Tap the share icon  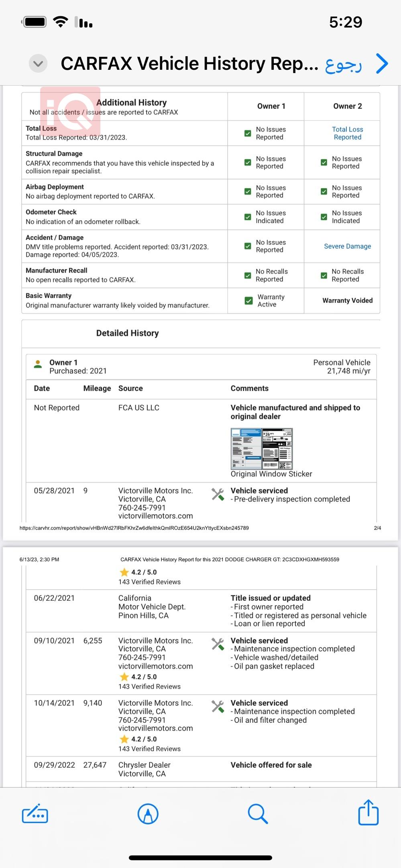[x=368, y=812]
